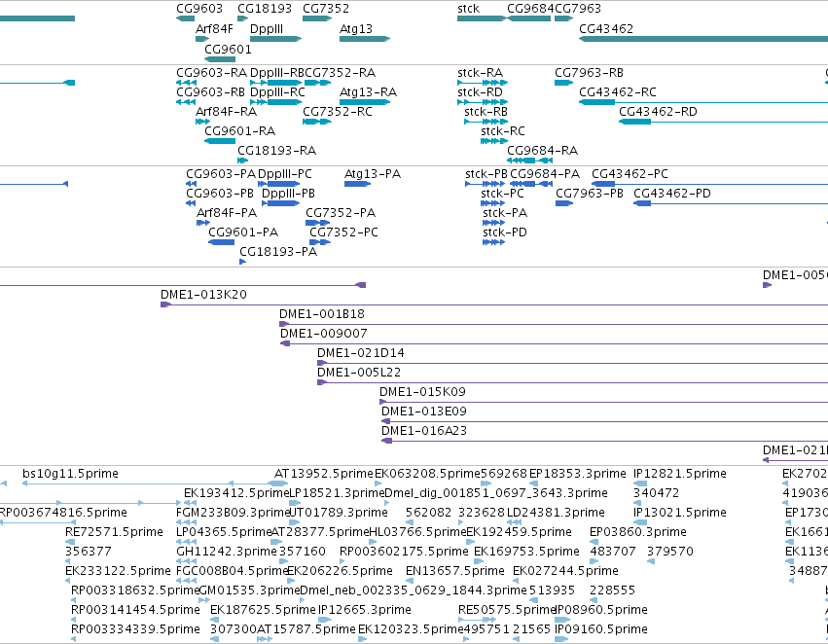
Task: Click transcript CG7352-RC label
Action: [337, 111]
